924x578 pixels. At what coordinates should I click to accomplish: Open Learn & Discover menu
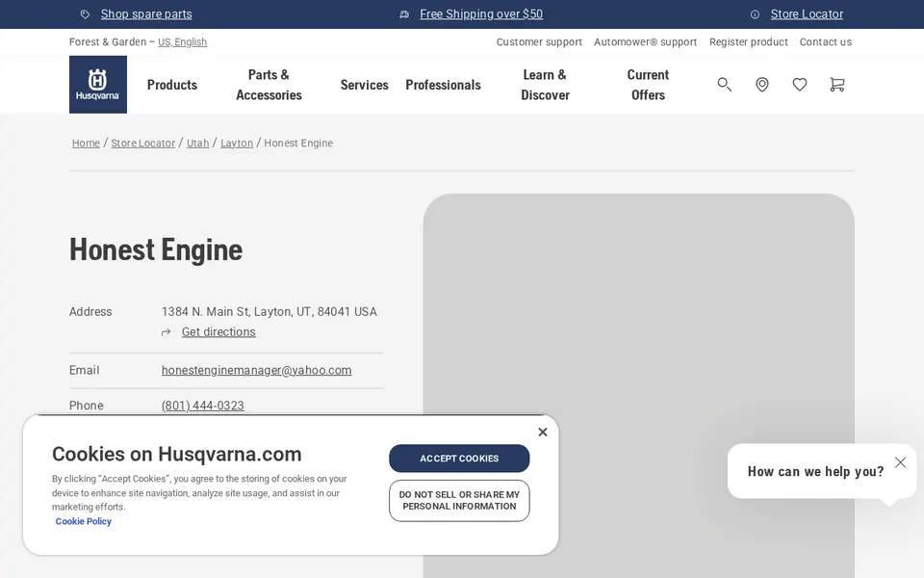click(545, 85)
